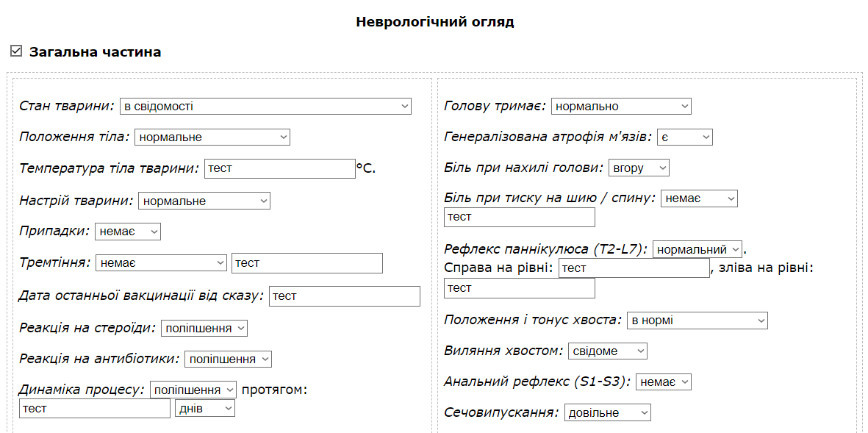Open the Настрій тварини dropdown
Screen dimensions: 868x433
pos(204,201)
